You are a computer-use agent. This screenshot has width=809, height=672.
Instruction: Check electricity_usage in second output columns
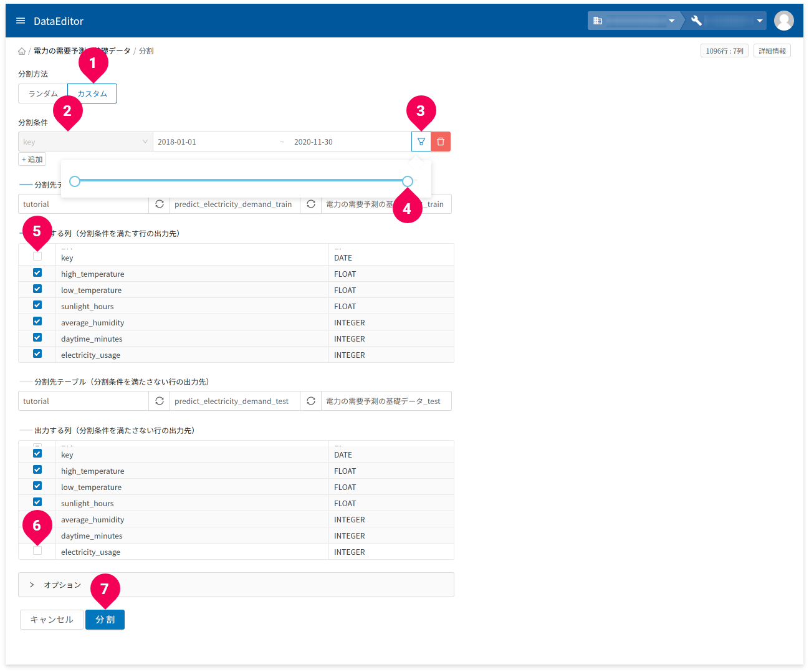[x=37, y=550]
